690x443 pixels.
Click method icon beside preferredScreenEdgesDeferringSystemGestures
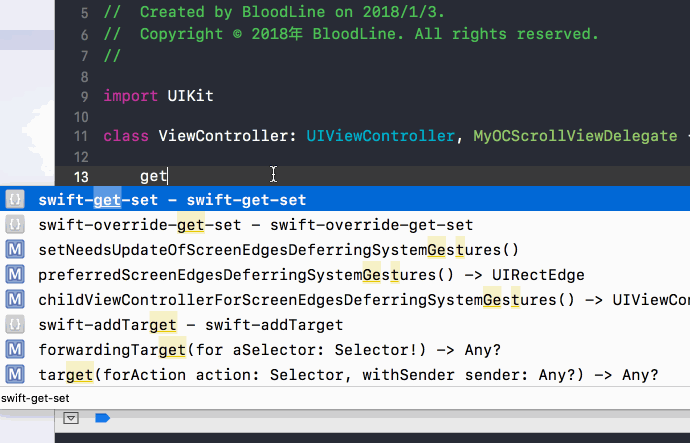coord(15,275)
